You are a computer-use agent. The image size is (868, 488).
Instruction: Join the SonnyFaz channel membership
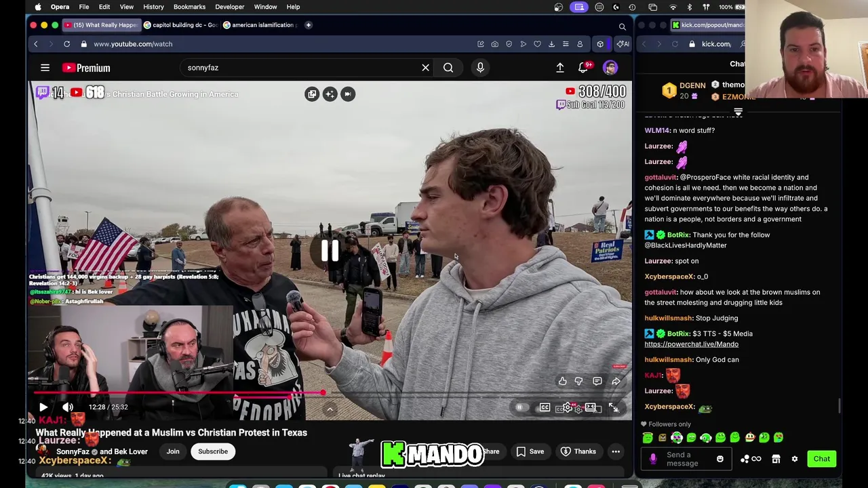[x=173, y=451]
